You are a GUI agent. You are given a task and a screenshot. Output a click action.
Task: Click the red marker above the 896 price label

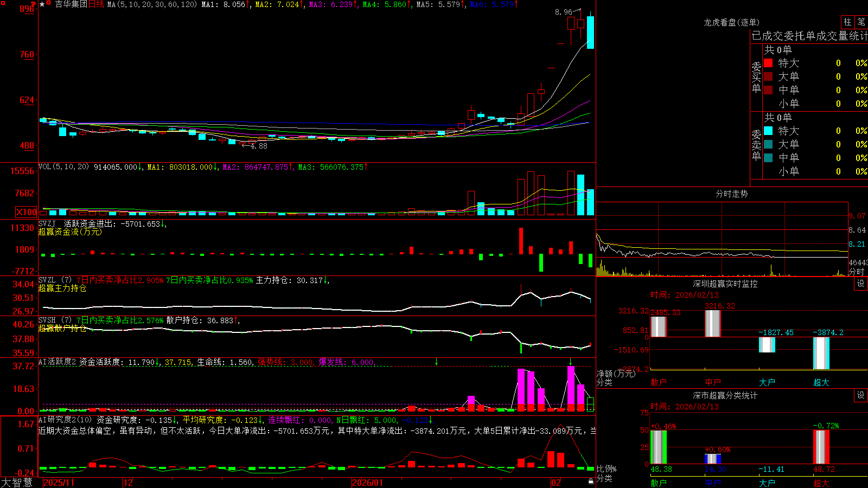34,4
